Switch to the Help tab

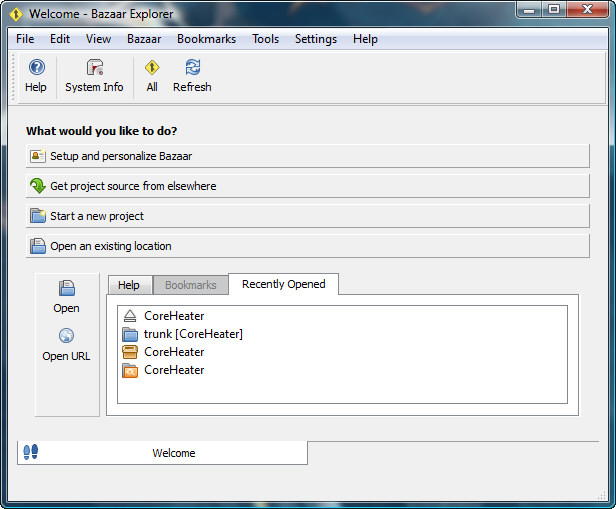click(129, 285)
